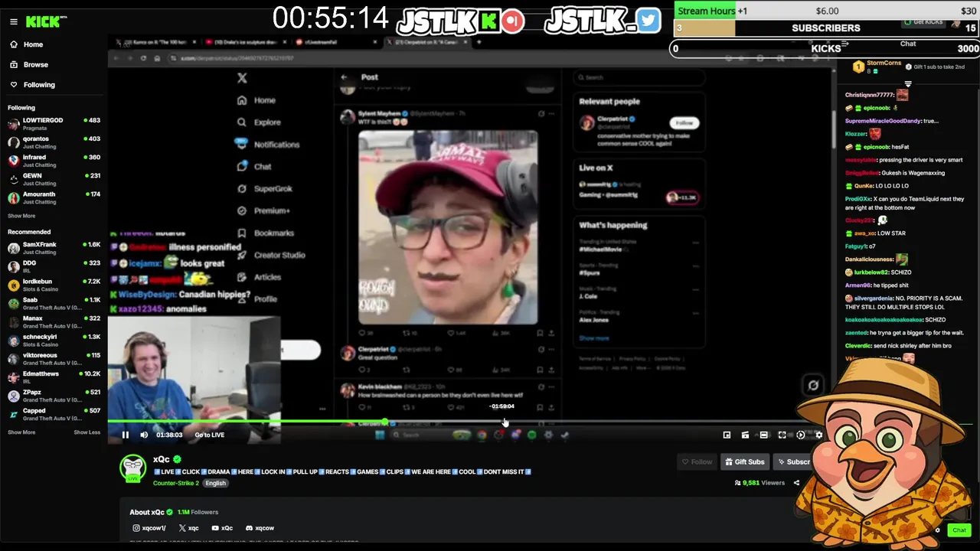Open Notifications in the streamed X sidebar

268,144
